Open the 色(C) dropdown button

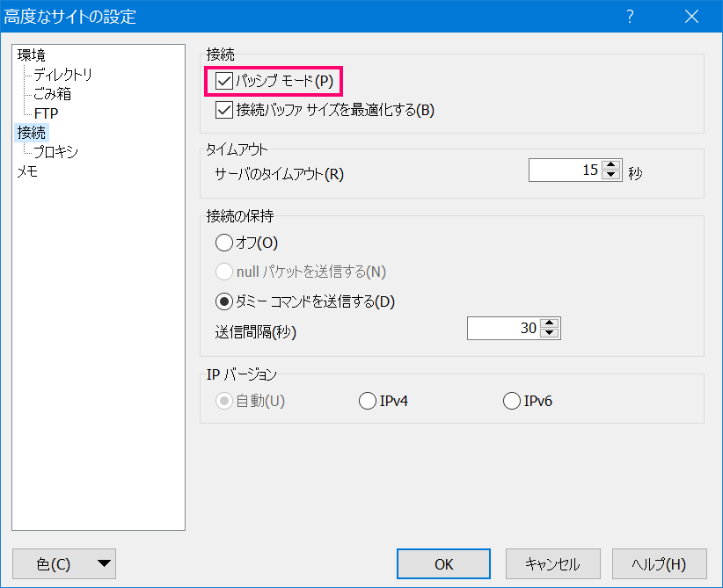pyautogui.click(x=64, y=563)
